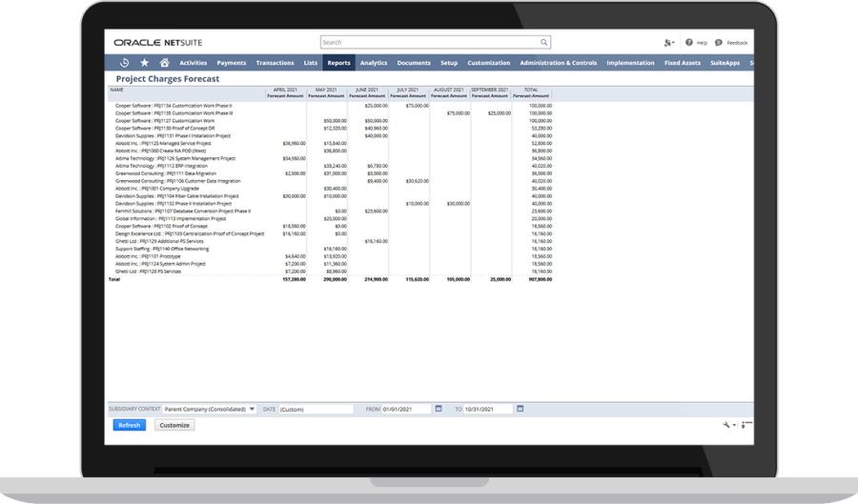The image size is (858, 504).
Task: Click the Oracle NetSuite logo
Action: (x=158, y=43)
